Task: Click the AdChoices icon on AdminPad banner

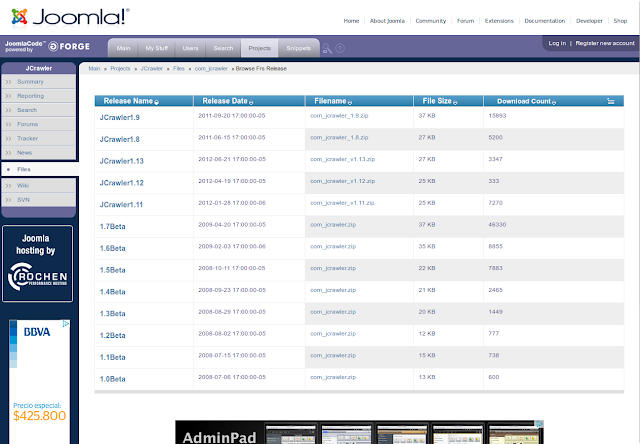Action: [x=540, y=424]
